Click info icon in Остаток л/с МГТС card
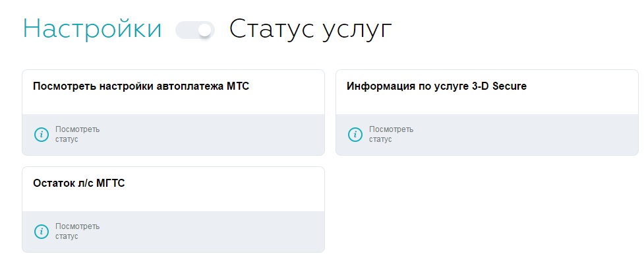The height and width of the screenshot is (264, 644). pyautogui.click(x=42, y=232)
